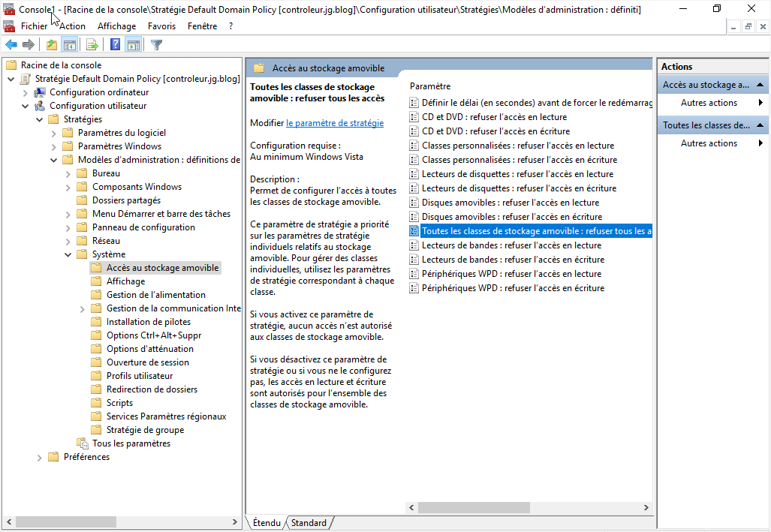Click the 'le paramètre de stratégie' link
Viewport: 771px width, 532px height.
[335, 123]
